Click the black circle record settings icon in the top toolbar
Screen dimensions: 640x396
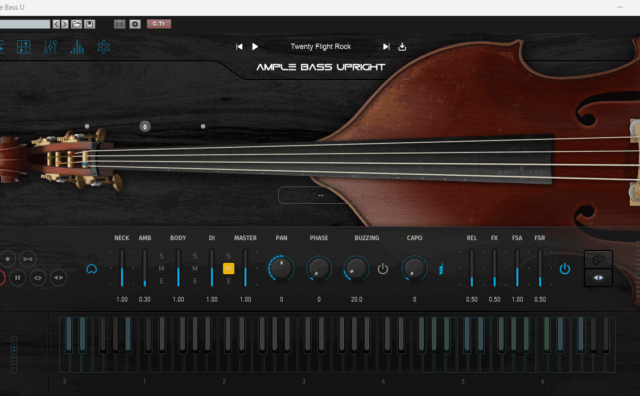click(x=135, y=24)
